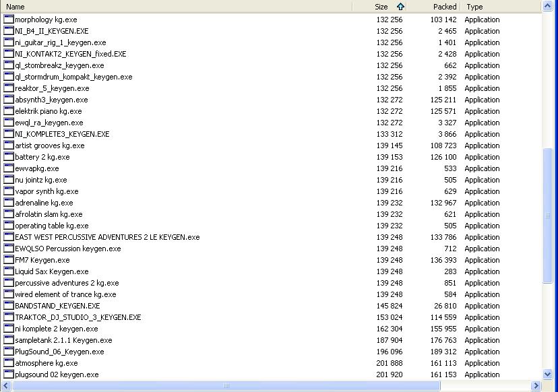Select the ewvapkg.exe icon
The height and width of the screenshot is (392, 558).
point(9,168)
